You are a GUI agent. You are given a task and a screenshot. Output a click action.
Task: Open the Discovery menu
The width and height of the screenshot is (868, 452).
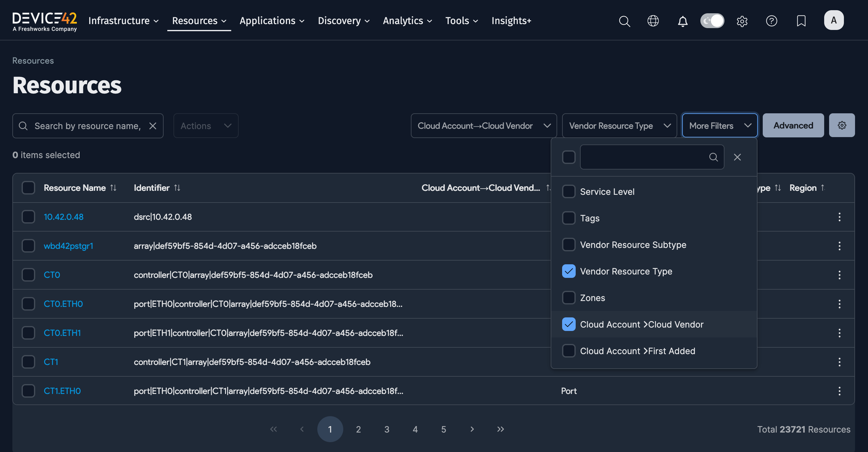pos(343,21)
